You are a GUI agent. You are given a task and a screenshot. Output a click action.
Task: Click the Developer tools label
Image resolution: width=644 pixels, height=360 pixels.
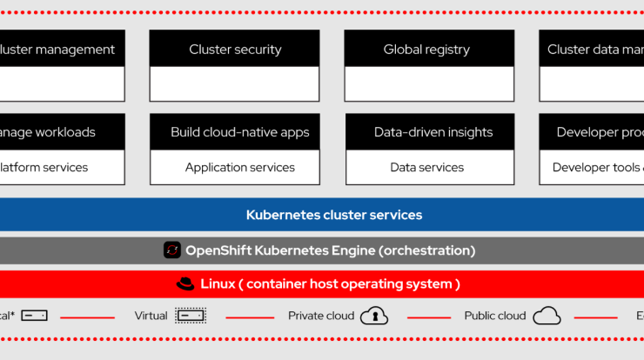[598, 168]
